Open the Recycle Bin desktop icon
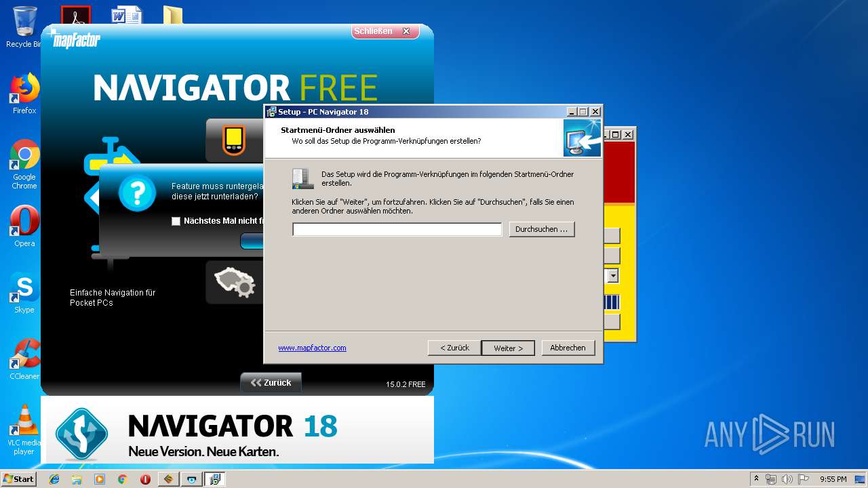Viewport: 868px width, 488px height. tap(23, 27)
